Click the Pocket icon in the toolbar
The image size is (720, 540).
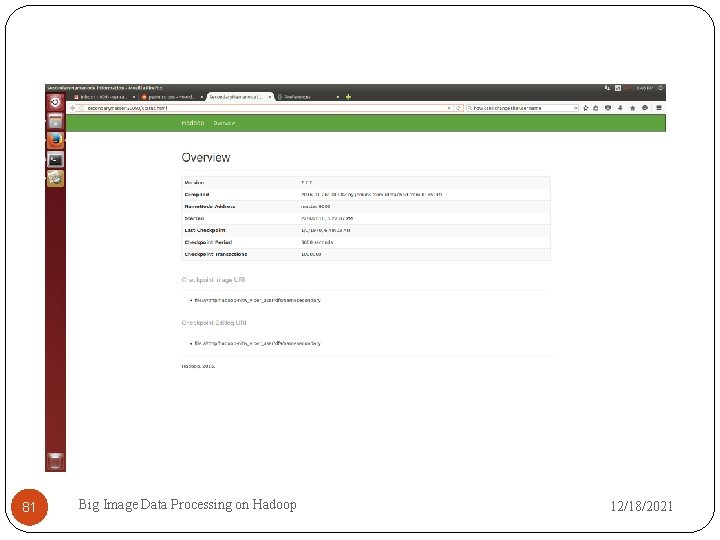[608, 108]
